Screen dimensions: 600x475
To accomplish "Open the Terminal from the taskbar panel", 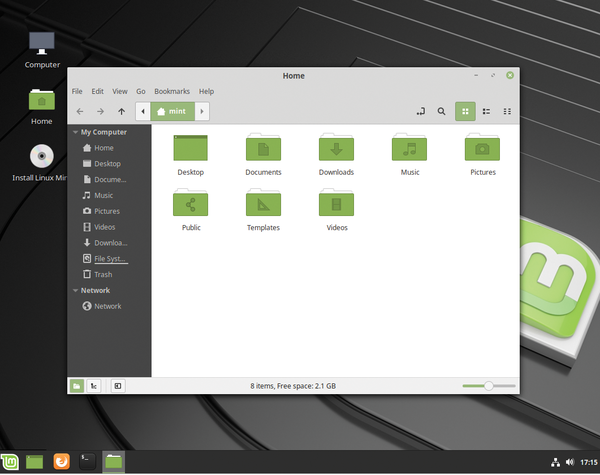I will pos(87,461).
